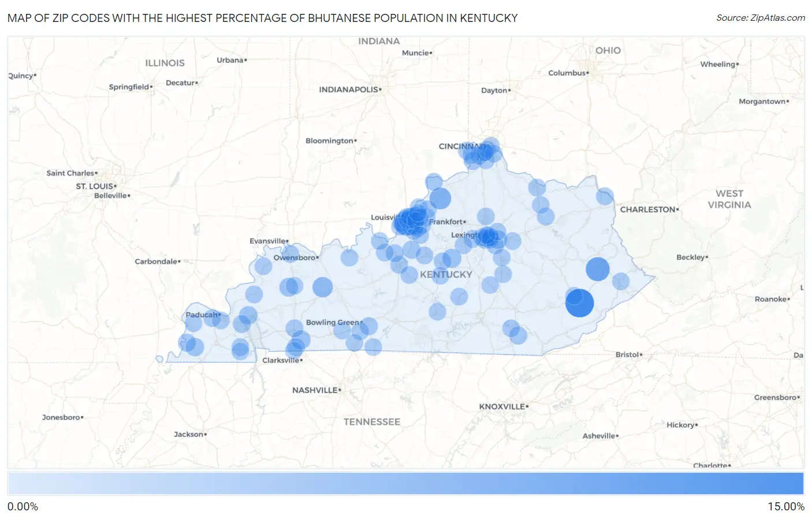Image resolution: width=812 pixels, height=519 pixels.
Task: Click the WEST VIRGINIA state label
Action: [729, 199]
